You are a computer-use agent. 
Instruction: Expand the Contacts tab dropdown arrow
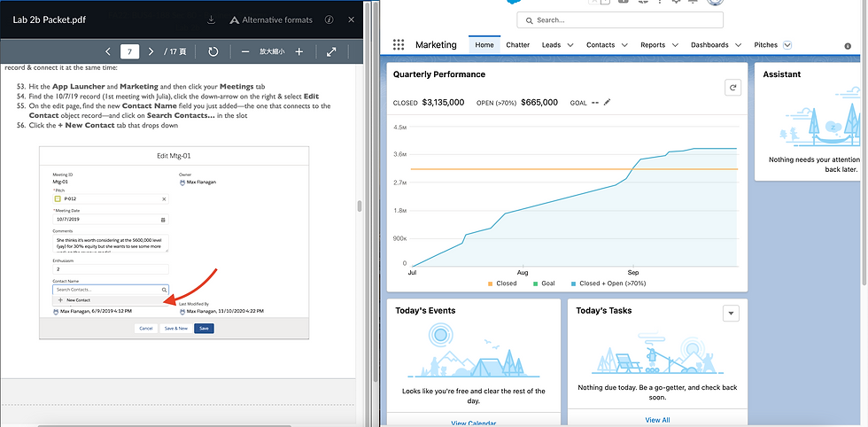pyautogui.click(x=624, y=45)
